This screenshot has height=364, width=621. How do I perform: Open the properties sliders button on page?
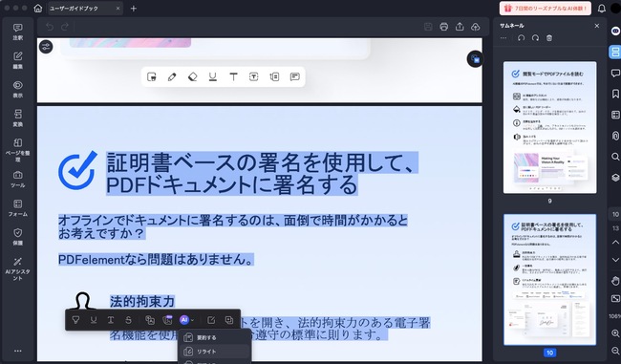(46, 47)
